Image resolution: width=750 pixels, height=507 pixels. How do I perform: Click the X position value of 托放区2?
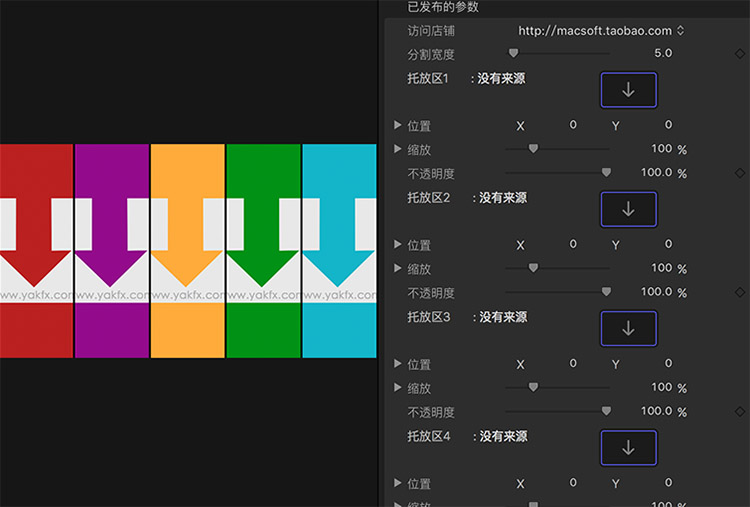[573, 244]
